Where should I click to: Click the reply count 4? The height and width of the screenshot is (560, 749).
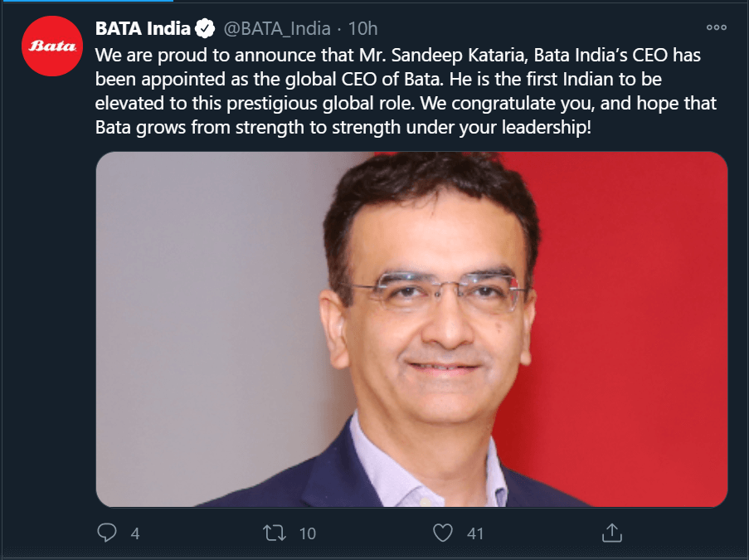click(135, 533)
